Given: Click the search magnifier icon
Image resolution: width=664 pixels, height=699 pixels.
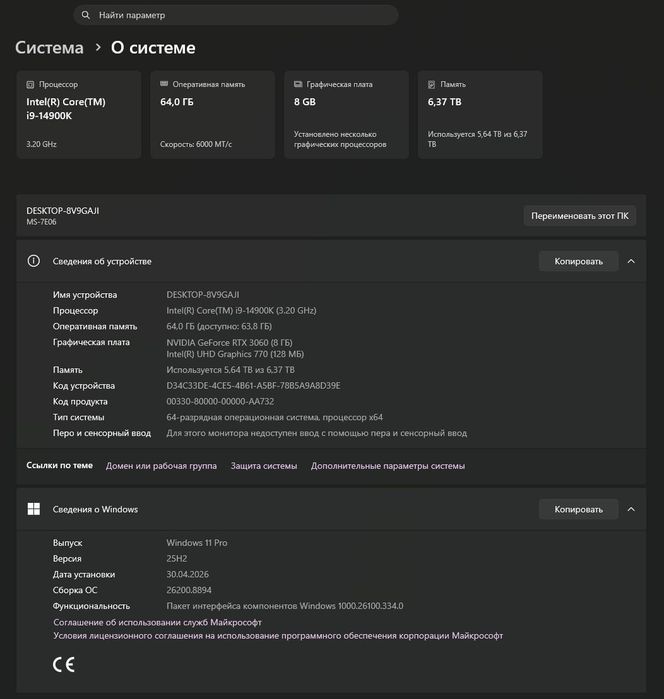Looking at the screenshot, I should (86, 15).
